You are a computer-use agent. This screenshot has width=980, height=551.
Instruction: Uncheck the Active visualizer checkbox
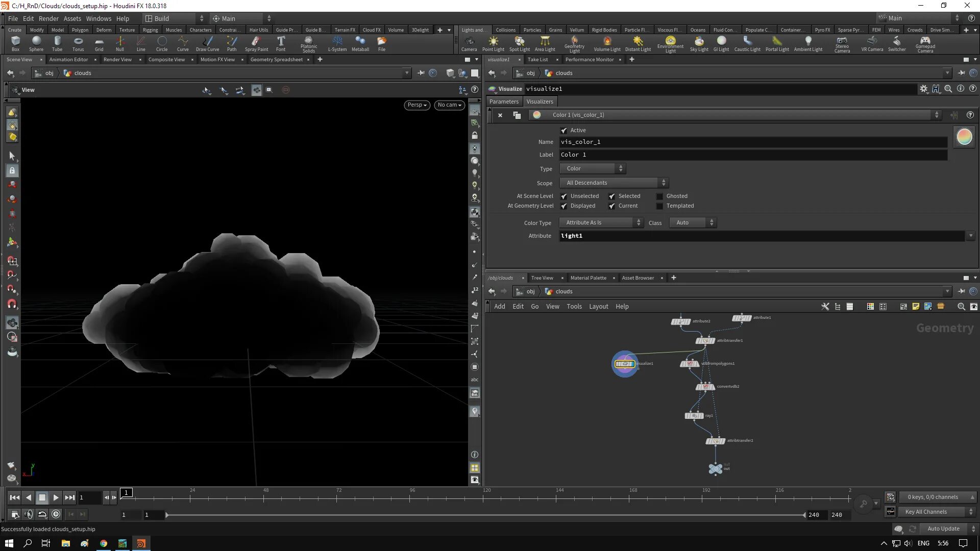(x=564, y=131)
